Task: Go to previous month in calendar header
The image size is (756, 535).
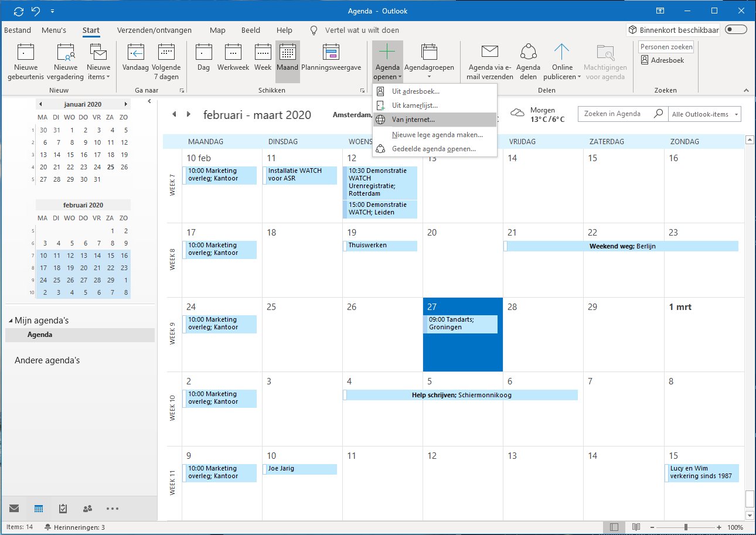Action: click(174, 114)
